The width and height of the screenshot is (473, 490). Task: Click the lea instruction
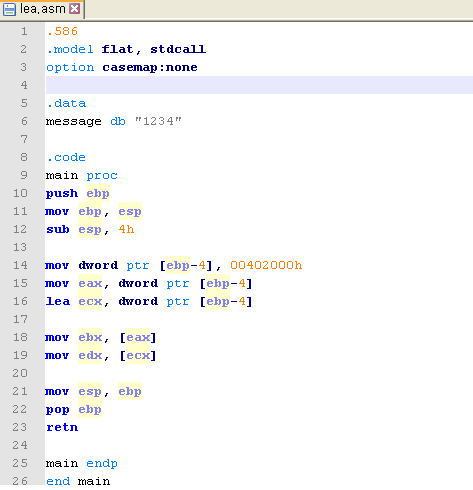click(58, 301)
